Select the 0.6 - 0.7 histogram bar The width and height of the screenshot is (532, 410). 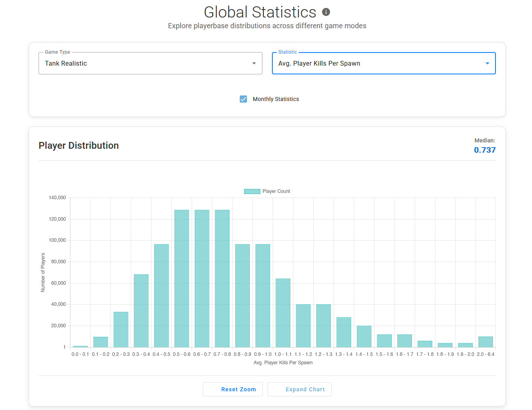coord(202,279)
